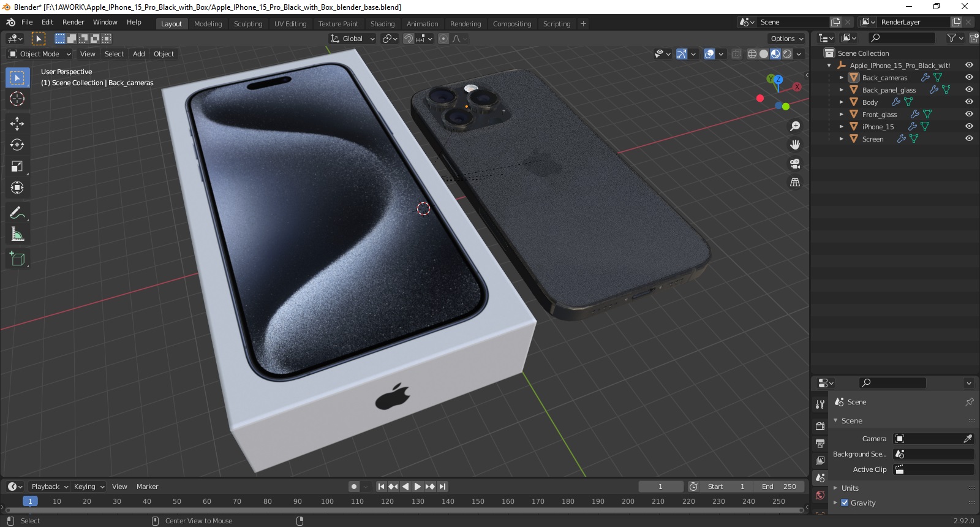The height and width of the screenshot is (527, 980).
Task: Click the camera eyedropper icon
Action: coord(968,439)
